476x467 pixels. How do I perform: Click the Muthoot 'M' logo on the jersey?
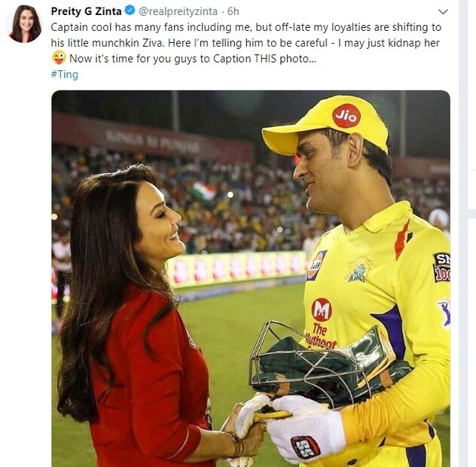[322, 310]
